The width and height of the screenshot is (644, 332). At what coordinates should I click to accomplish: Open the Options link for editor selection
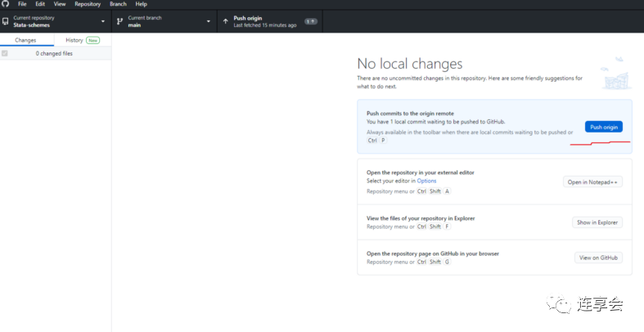pyautogui.click(x=426, y=181)
